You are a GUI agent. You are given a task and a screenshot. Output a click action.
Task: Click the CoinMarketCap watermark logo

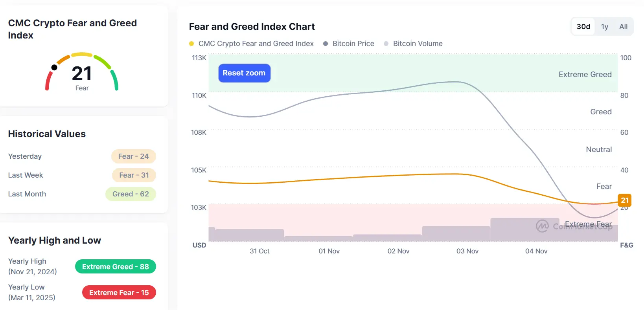coord(542,226)
